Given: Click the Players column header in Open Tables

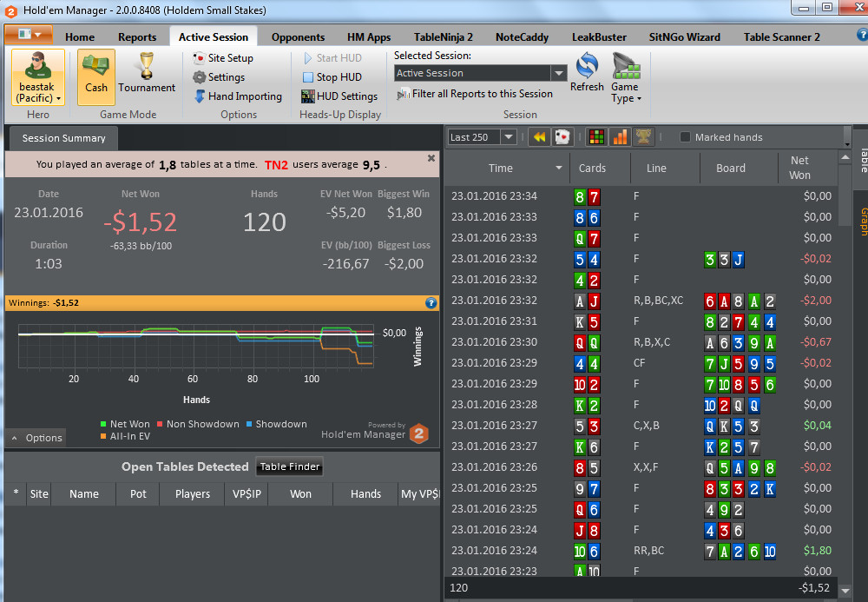Looking at the screenshot, I should [x=193, y=494].
